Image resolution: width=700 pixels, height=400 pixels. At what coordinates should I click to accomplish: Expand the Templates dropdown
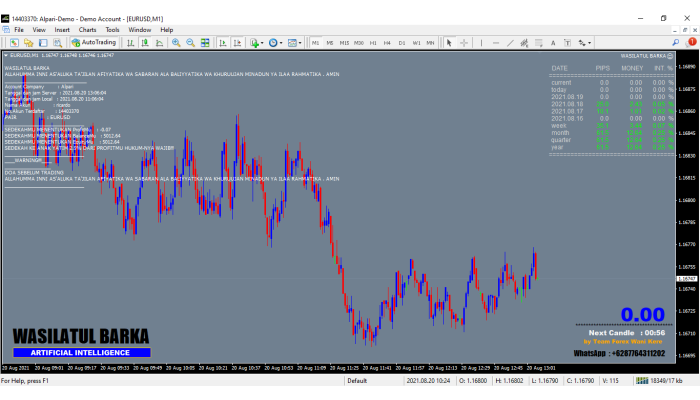(295, 43)
